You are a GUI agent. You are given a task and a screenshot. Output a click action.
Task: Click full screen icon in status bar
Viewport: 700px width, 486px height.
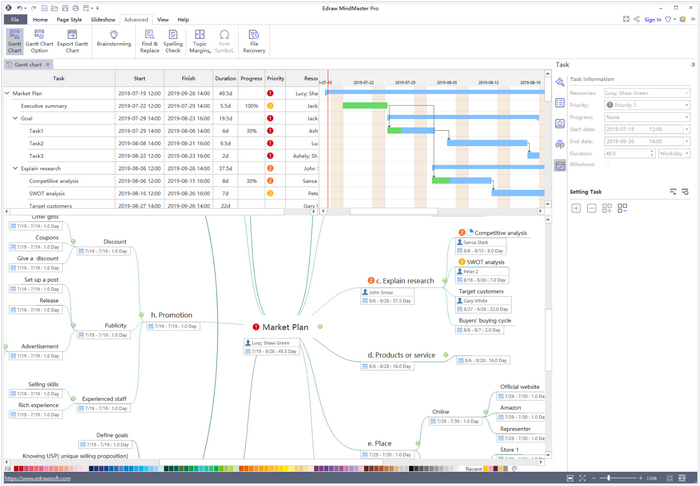582,478
